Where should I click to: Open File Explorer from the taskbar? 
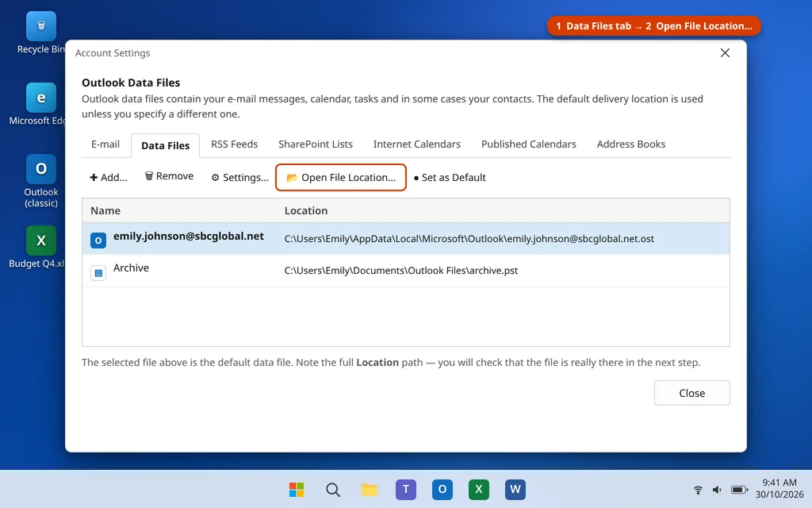click(370, 489)
